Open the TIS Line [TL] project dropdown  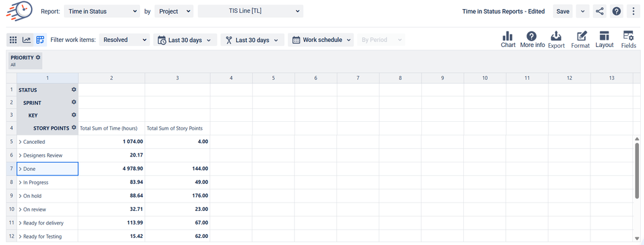(250, 12)
